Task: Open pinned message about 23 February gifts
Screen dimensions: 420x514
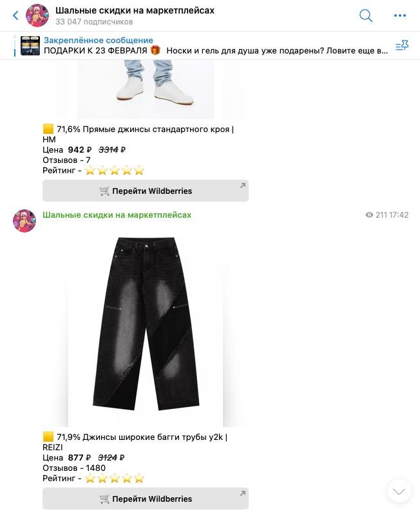Action: click(216, 51)
